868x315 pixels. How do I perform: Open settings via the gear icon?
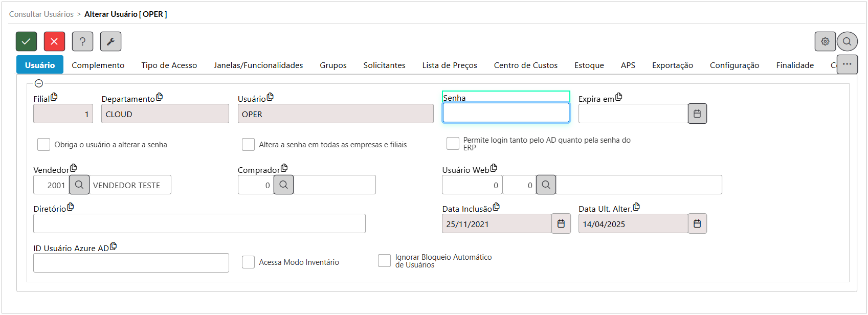click(x=825, y=41)
